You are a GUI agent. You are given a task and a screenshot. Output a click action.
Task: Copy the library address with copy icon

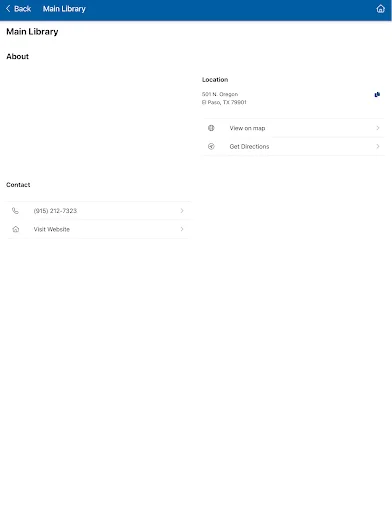coord(377,95)
